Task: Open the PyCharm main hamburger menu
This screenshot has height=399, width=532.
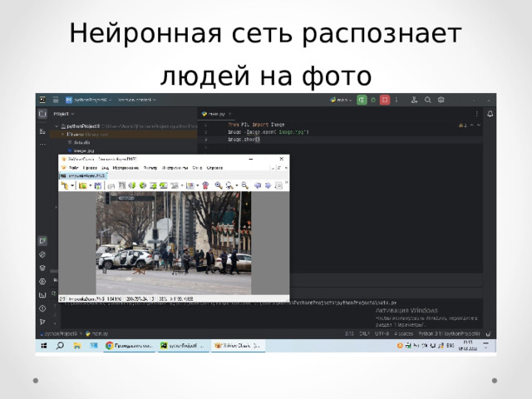Action: pyautogui.click(x=56, y=100)
